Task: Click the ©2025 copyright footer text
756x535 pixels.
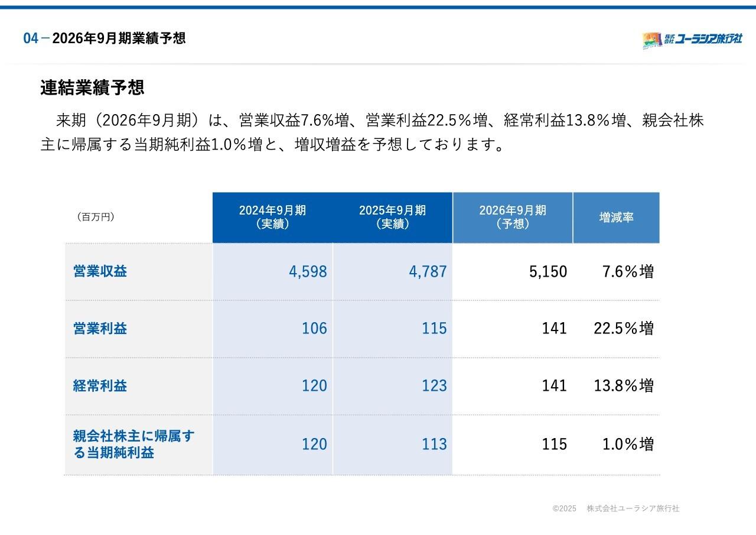Action: [563, 509]
